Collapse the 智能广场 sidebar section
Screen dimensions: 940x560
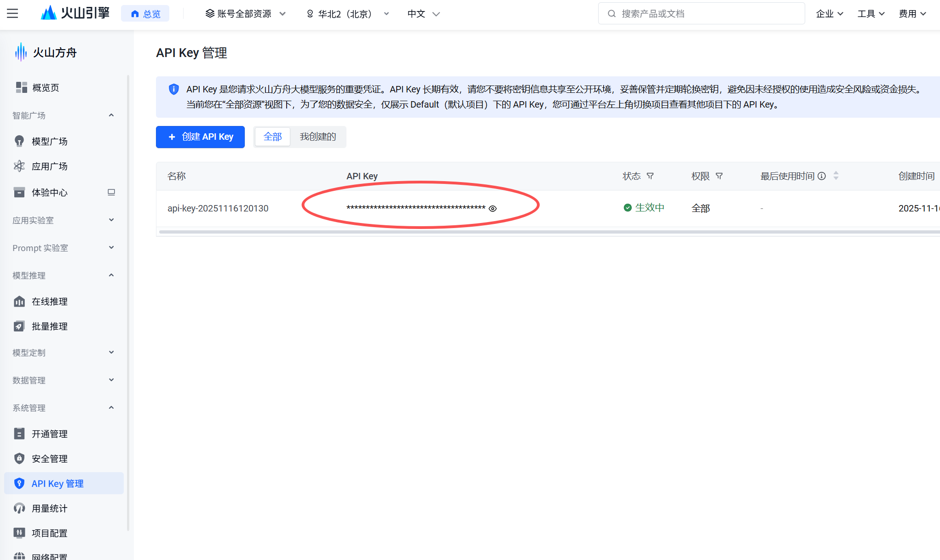[111, 115]
